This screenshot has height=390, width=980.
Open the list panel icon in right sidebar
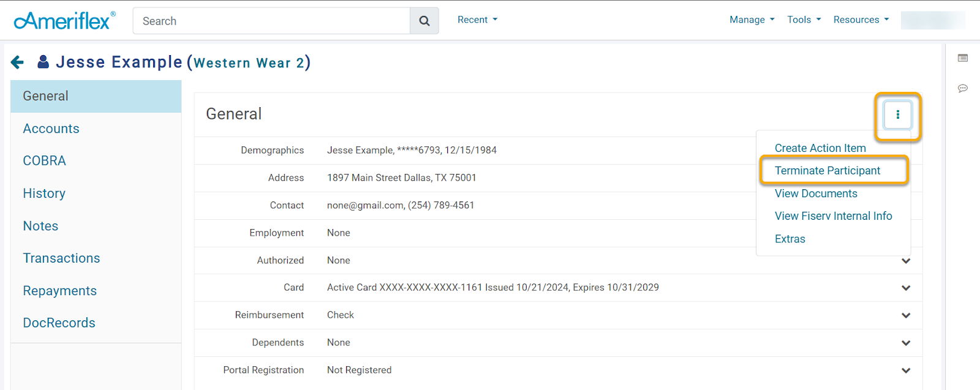pos(963,58)
